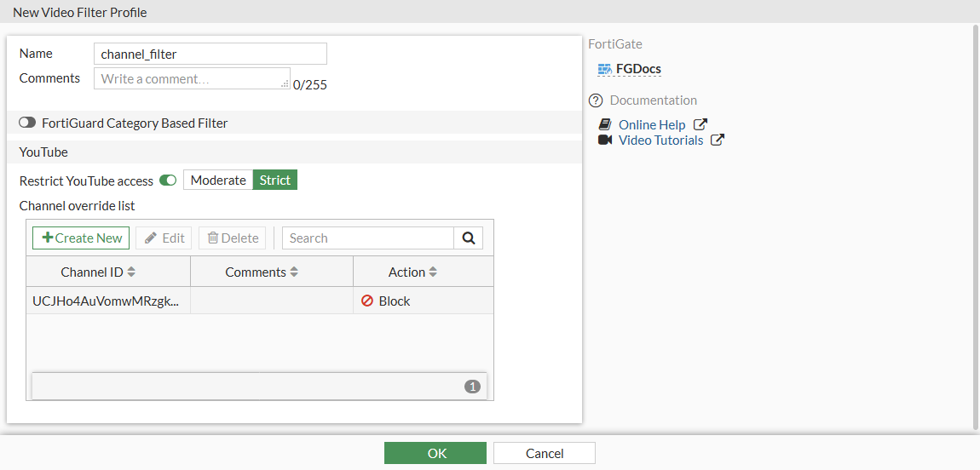The width and height of the screenshot is (980, 470).
Task: Click the Name input field
Action: click(210, 54)
